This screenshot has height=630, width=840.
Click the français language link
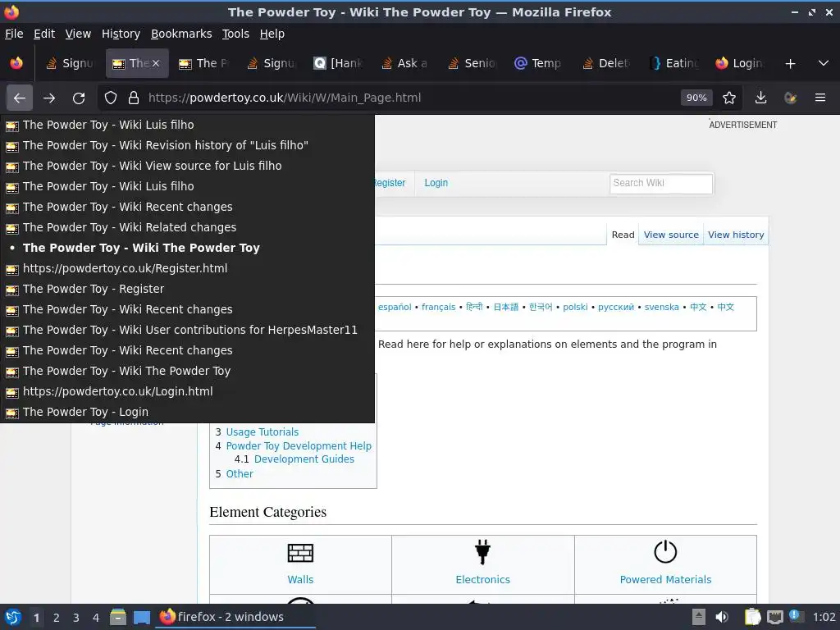click(x=438, y=307)
